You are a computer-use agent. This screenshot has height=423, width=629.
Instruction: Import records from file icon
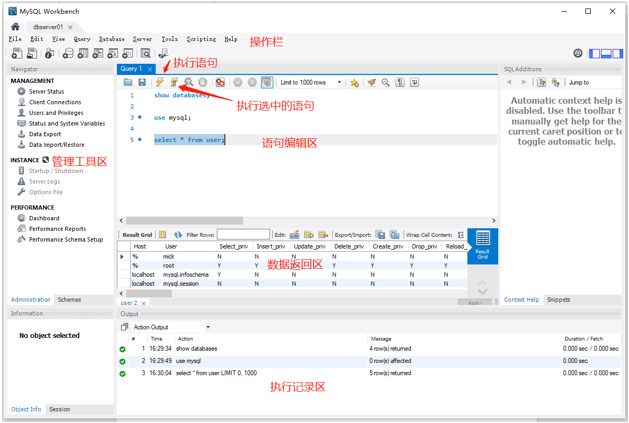(x=395, y=234)
